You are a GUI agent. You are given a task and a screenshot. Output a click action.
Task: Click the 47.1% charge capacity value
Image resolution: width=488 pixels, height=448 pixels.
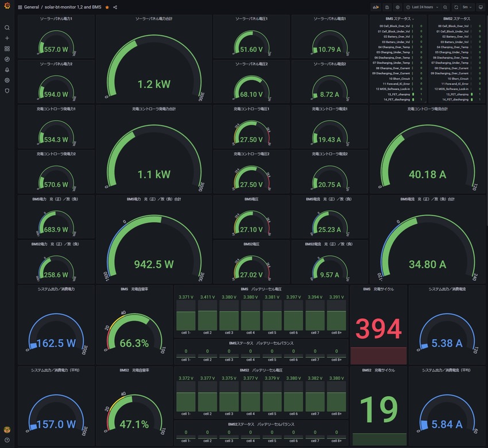[134, 424]
